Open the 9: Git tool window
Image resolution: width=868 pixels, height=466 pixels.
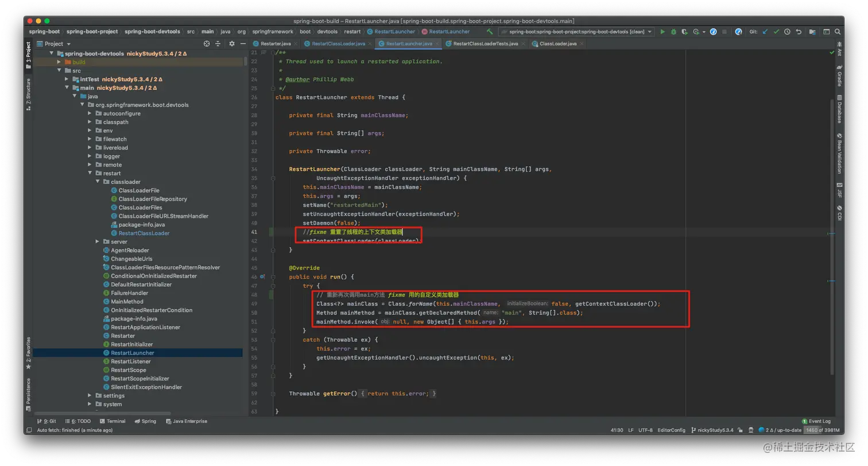pyautogui.click(x=46, y=421)
